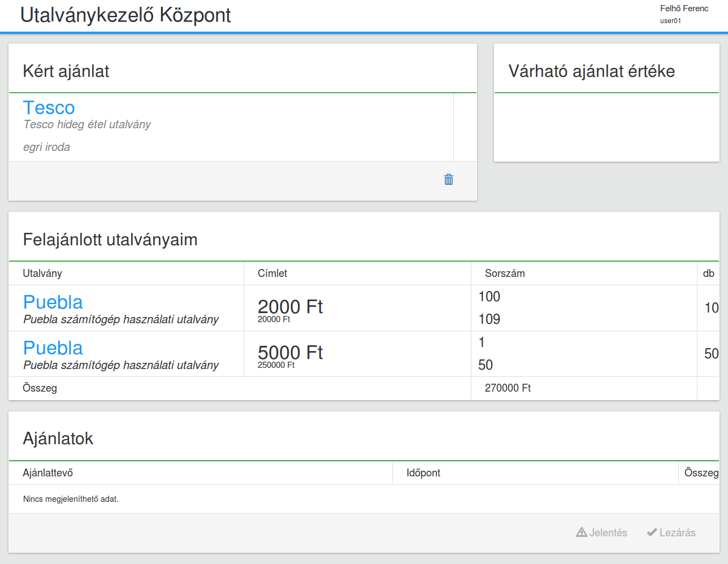This screenshot has height=564, width=728.
Task: Click serial number 109
Action: (x=489, y=319)
